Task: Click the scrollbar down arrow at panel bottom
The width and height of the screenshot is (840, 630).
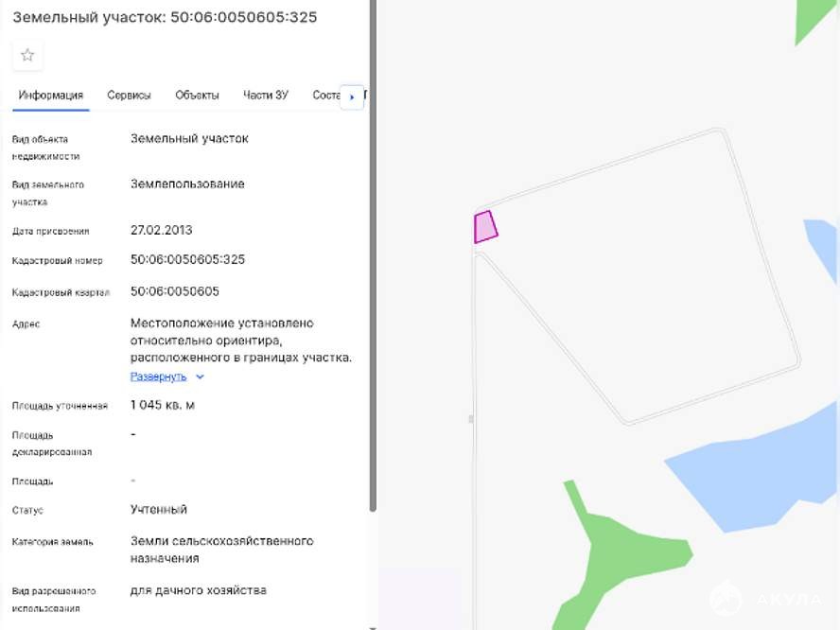Action: (373, 626)
